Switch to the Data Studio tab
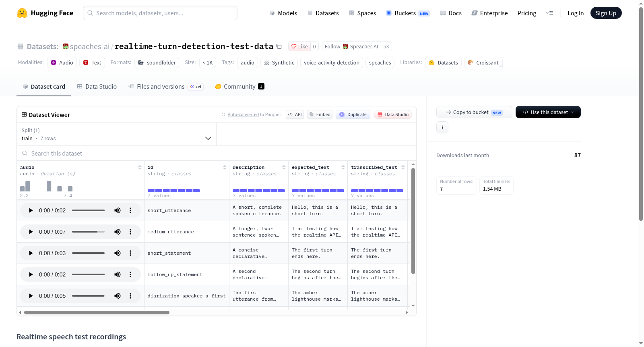Image resolution: width=644 pixels, height=347 pixels. [97, 86]
